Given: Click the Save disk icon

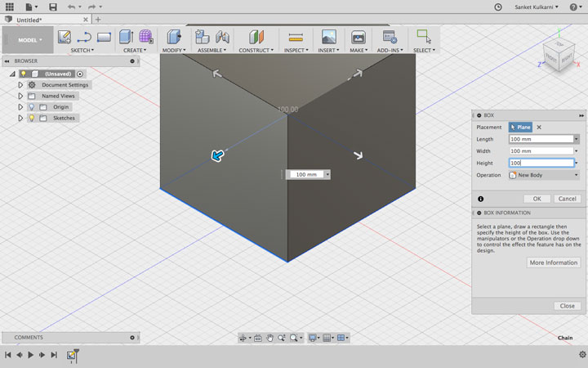Looking at the screenshot, I should click(x=53, y=7).
